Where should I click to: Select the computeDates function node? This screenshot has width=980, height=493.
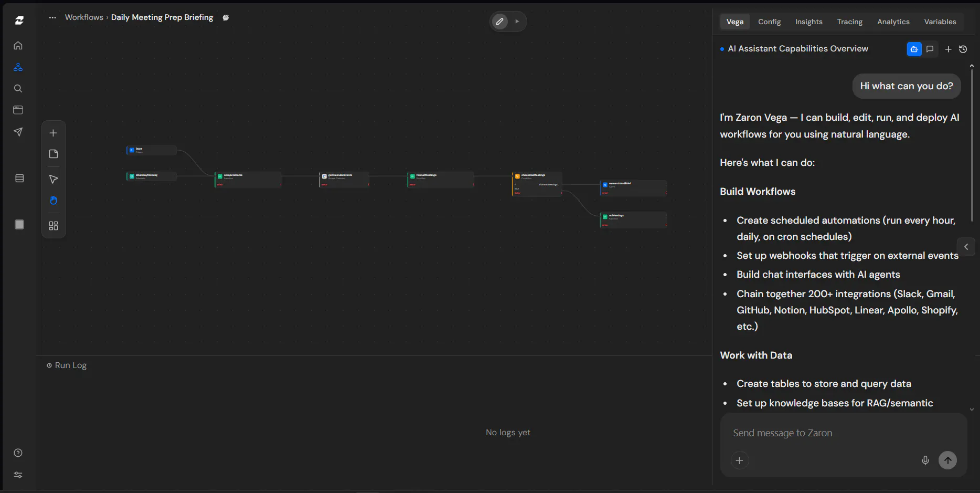tap(248, 180)
